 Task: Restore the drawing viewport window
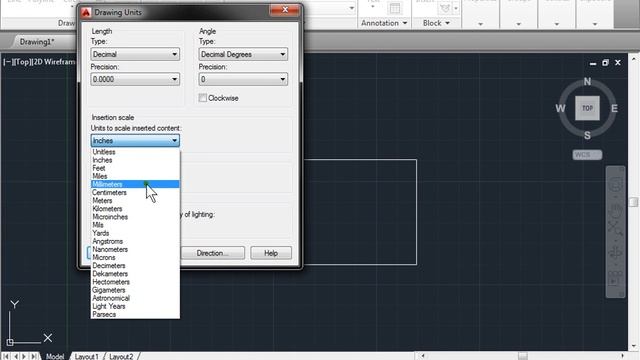pos(605,63)
